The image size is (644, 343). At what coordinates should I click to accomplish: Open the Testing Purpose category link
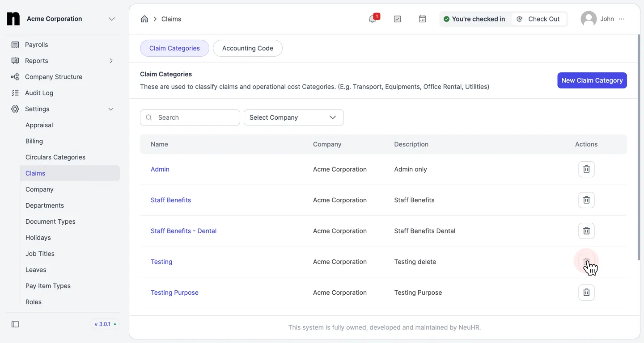point(174,293)
